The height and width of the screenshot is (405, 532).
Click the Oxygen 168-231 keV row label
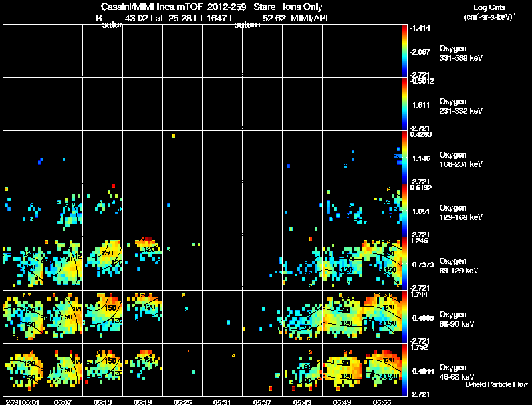coord(461,160)
